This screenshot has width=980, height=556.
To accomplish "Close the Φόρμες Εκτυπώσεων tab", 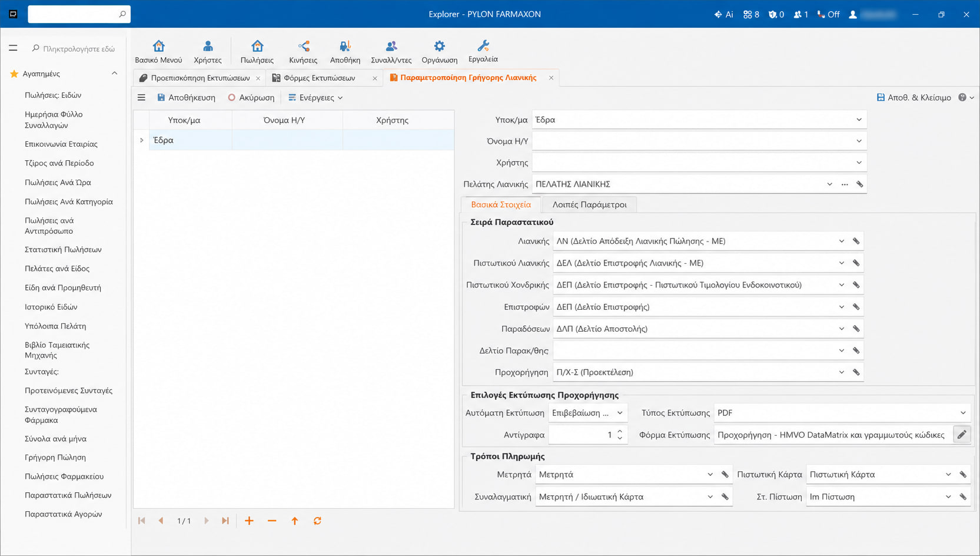I will (x=375, y=78).
